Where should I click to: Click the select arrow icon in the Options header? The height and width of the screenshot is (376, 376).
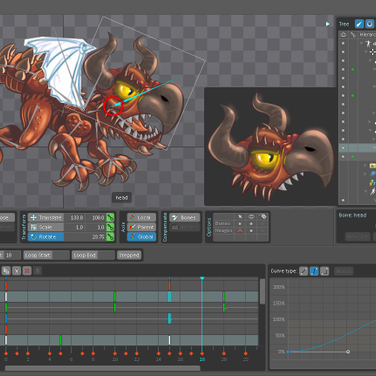(240, 217)
